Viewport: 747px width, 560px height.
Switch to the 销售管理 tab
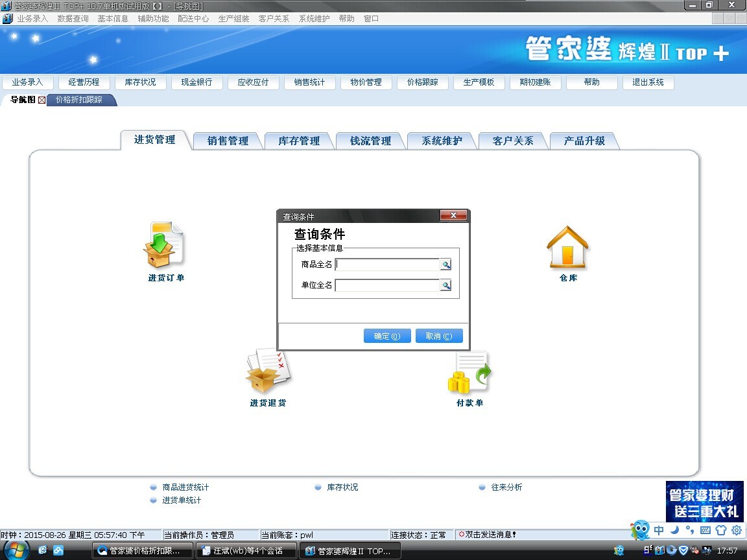[x=228, y=141]
